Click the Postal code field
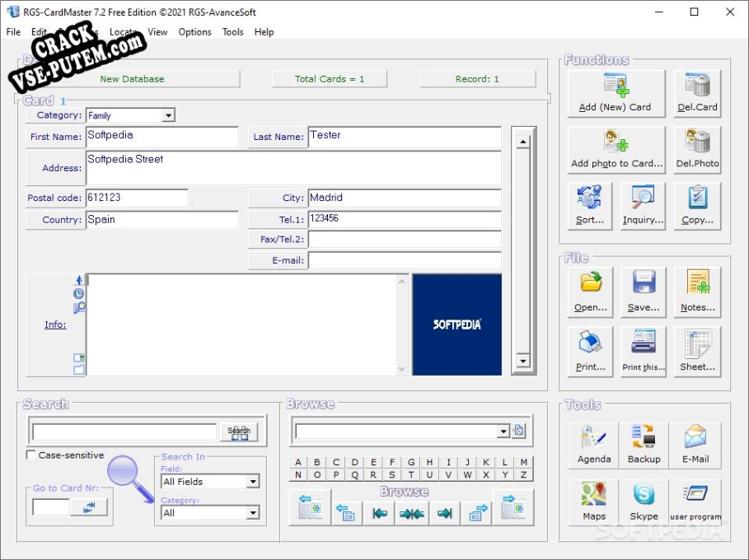 click(137, 198)
